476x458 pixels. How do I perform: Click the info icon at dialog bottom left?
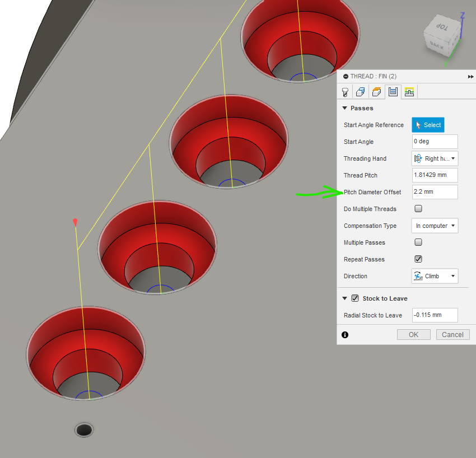345,334
